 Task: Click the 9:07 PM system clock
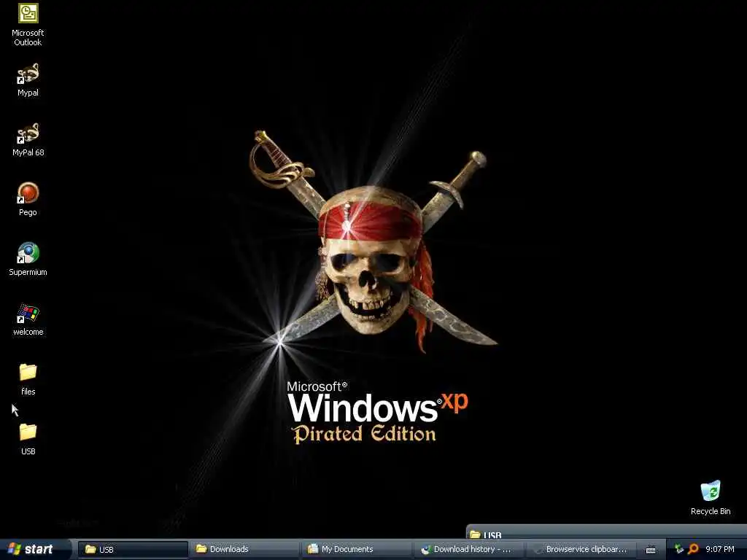(720, 549)
